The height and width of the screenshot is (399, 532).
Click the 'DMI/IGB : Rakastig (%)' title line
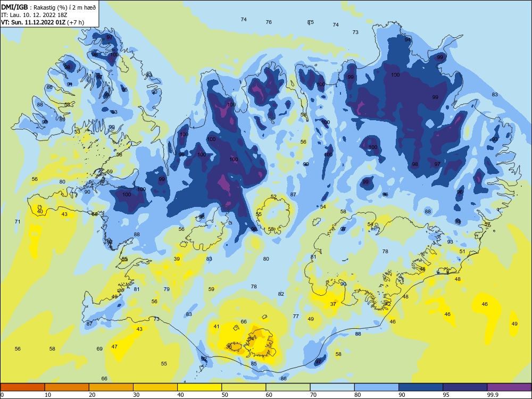(49, 7)
